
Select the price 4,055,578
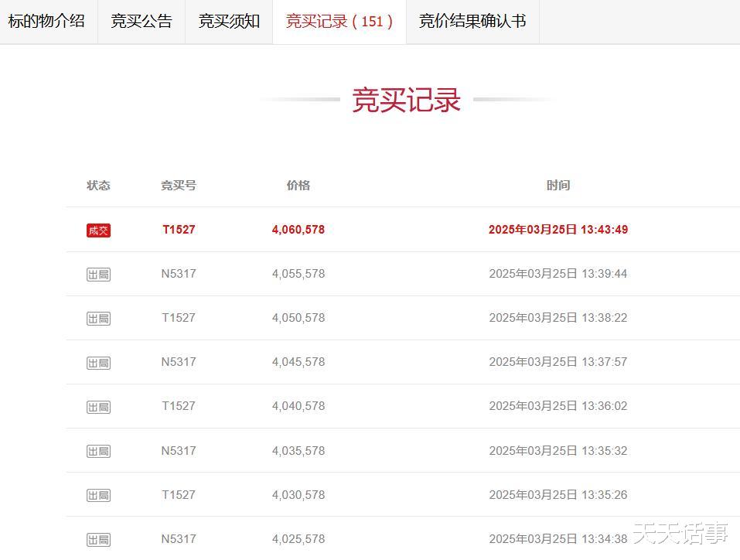click(x=298, y=274)
